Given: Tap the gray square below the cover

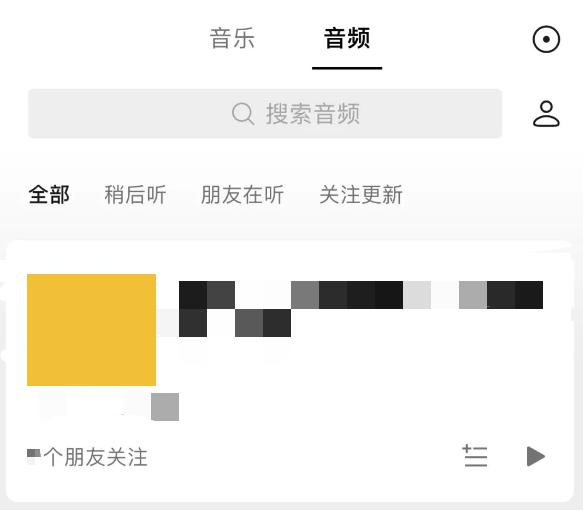Looking at the screenshot, I should click(165, 407).
